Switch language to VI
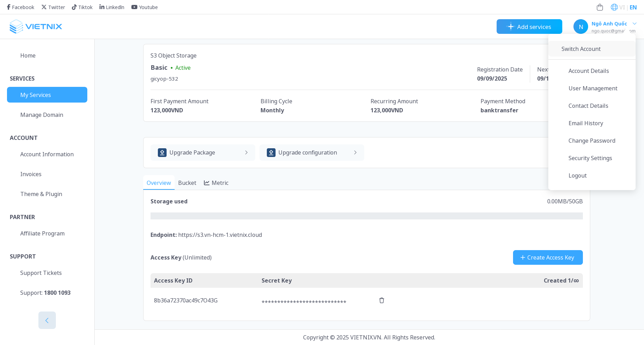 622,7
